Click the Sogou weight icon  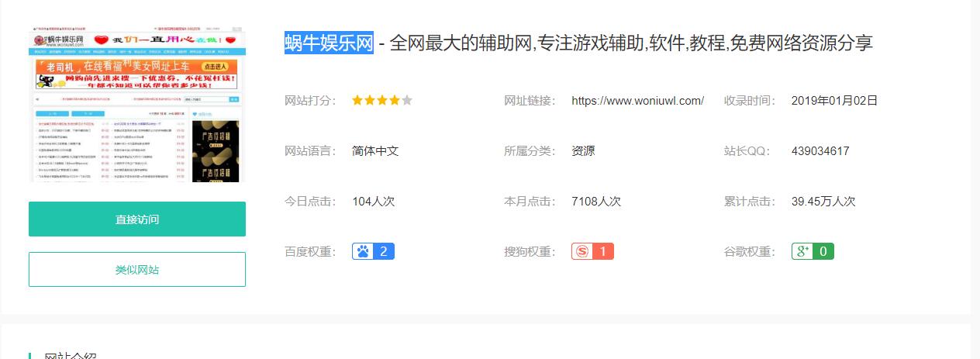pyautogui.click(x=581, y=251)
